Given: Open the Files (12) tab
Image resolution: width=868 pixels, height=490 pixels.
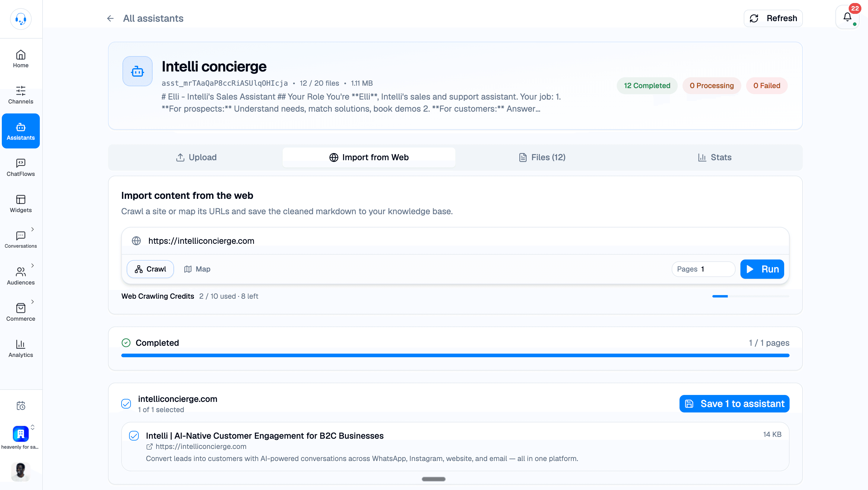Looking at the screenshot, I should coord(542,157).
